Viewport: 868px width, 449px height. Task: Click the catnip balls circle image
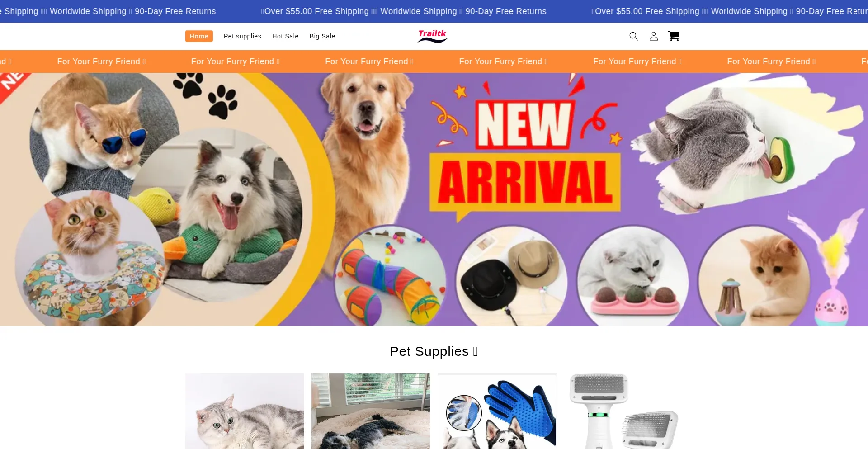pos(632,276)
